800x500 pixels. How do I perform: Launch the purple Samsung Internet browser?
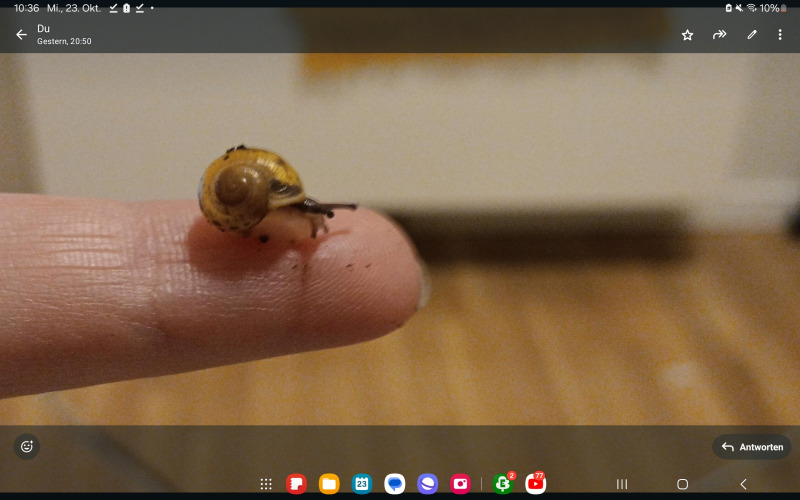click(x=427, y=484)
